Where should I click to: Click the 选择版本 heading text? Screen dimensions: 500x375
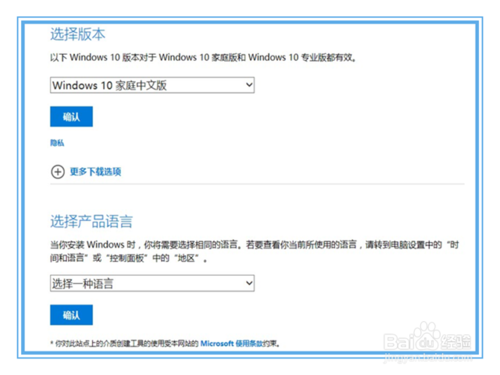pyautogui.click(x=78, y=34)
